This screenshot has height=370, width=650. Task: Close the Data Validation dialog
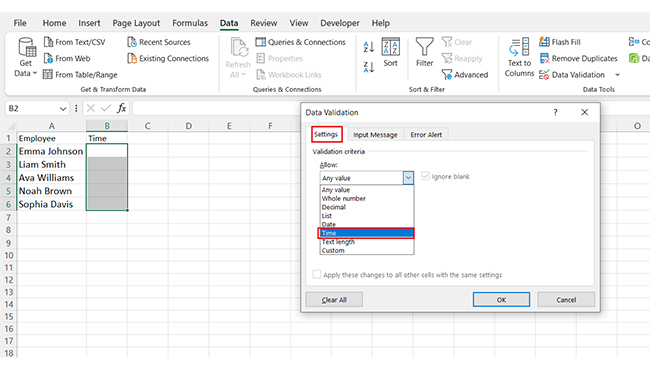pyautogui.click(x=585, y=112)
